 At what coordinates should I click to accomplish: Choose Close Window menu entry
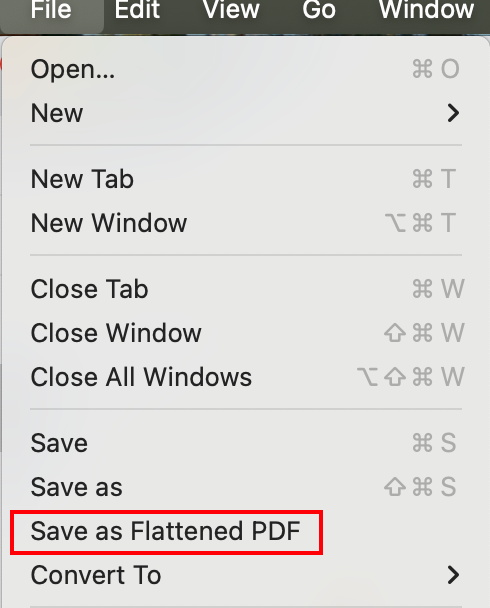[246, 333]
